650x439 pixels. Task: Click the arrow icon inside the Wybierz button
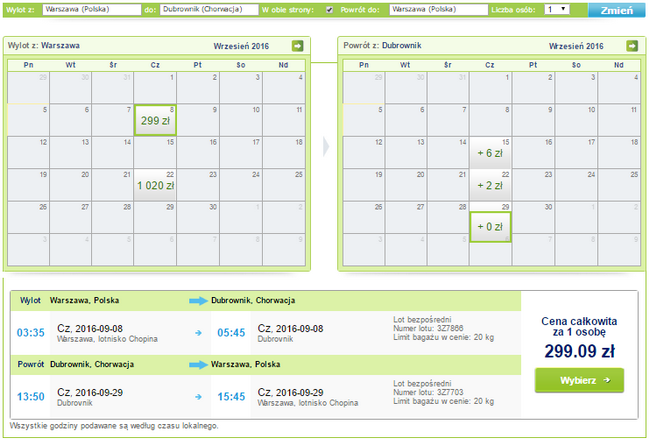click(606, 380)
